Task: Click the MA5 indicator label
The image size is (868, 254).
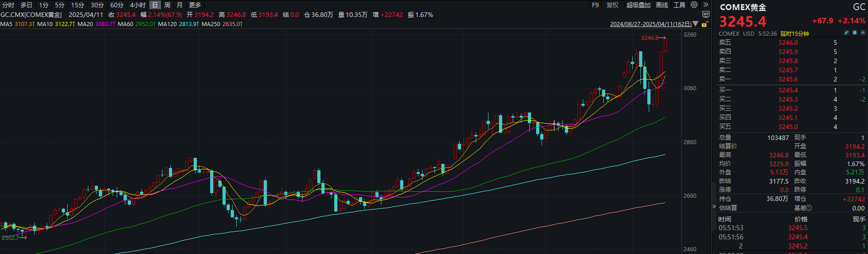Action: click(x=17, y=24)
